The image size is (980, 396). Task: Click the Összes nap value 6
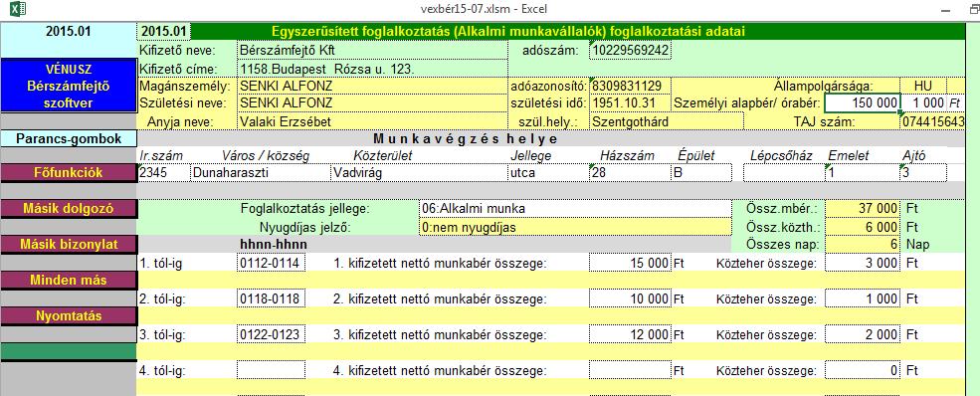(863, 245)
